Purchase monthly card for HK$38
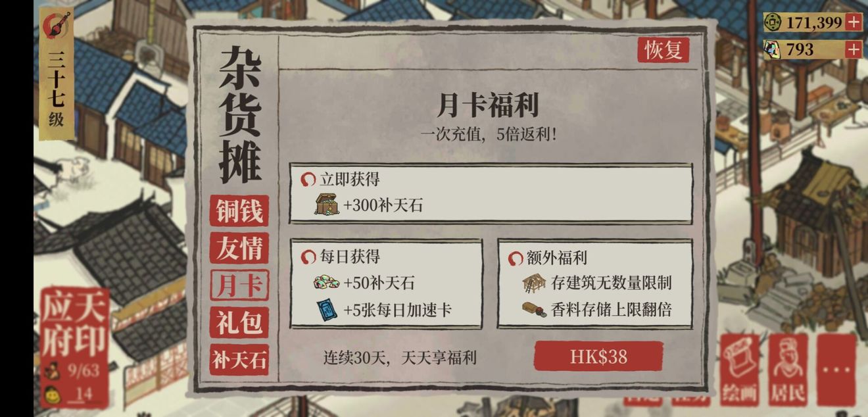 (598, 356)
